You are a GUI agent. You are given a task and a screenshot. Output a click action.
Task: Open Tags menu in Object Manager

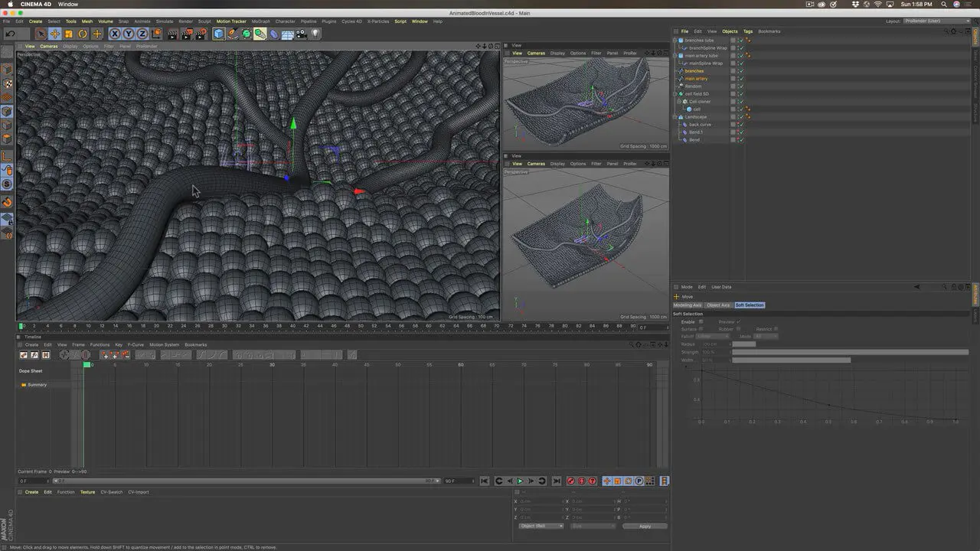point(748,31)
